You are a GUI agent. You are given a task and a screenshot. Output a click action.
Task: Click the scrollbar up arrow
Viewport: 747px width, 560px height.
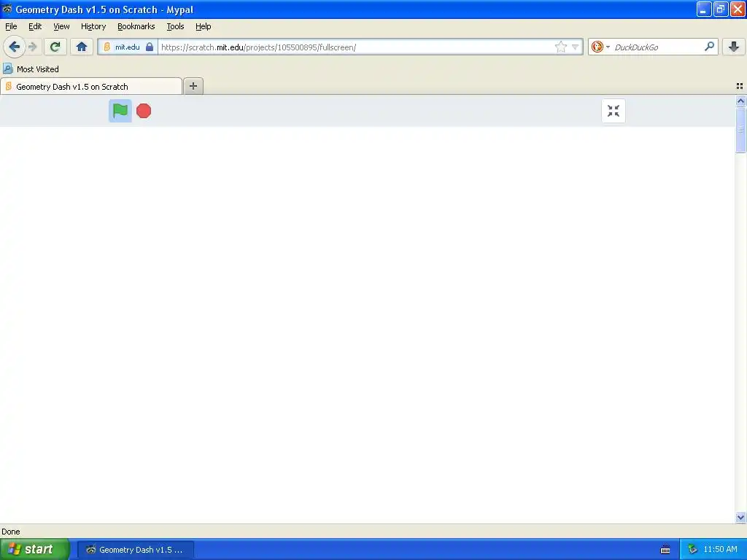(740, 101)
